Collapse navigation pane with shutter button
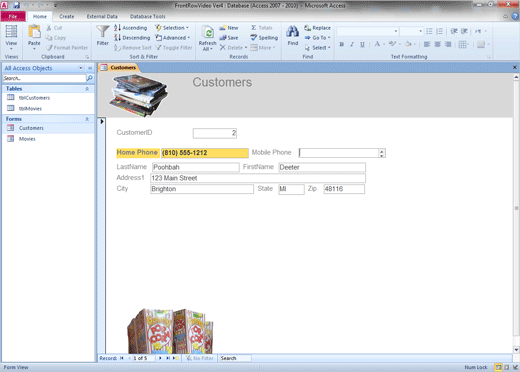 (90, 68)
